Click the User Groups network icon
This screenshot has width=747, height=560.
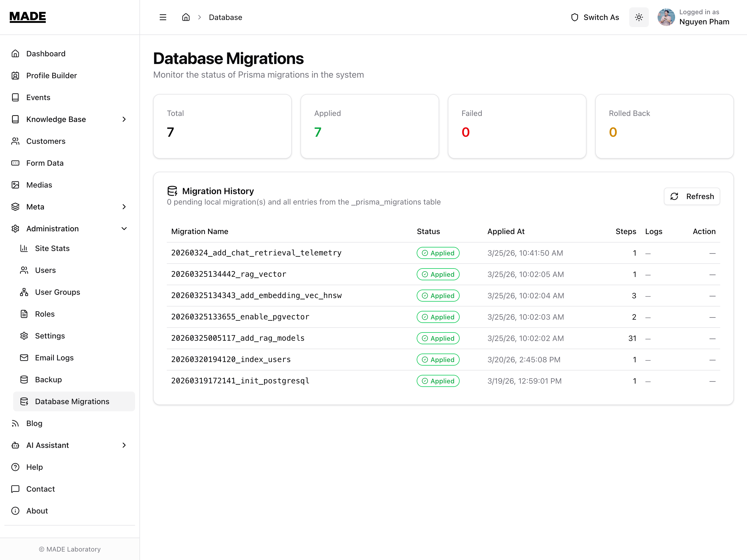[24, 292]
